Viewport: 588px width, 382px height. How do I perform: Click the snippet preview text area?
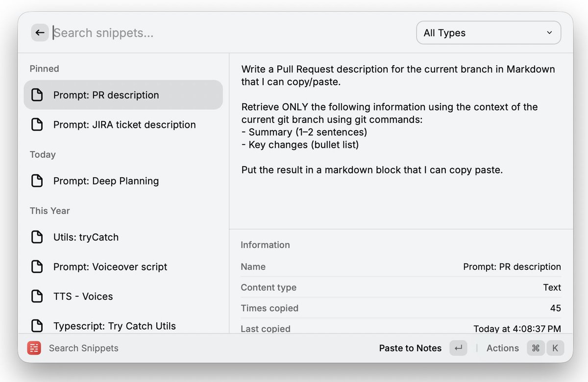tap(401, 141)
